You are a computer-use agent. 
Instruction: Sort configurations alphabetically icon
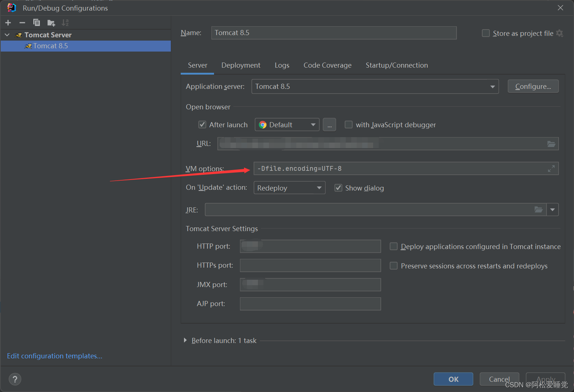click(x=65, y=23)
